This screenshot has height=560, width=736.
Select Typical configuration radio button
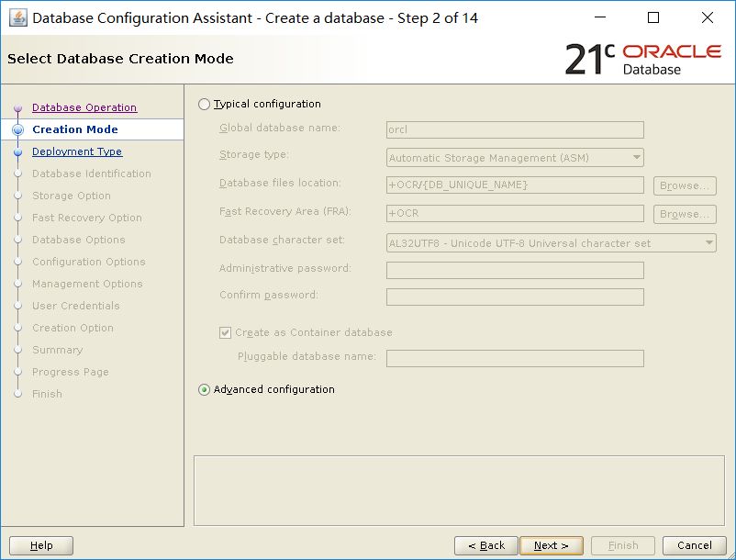pyautogui.click(x=204, y=105)
